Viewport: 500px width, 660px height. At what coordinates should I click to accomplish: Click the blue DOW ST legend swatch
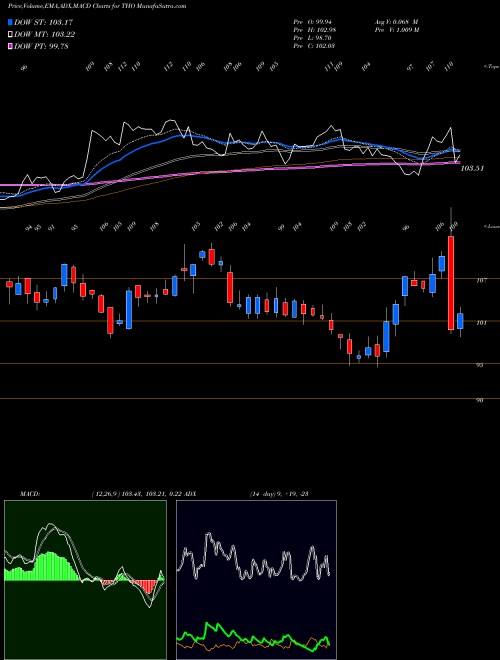click(10, 22)
